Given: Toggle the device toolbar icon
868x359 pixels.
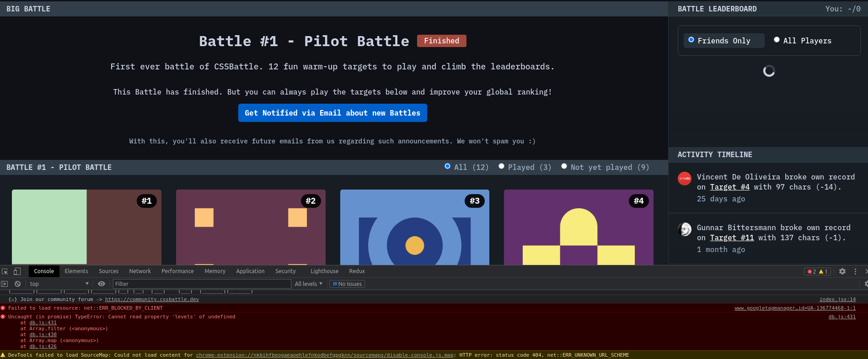Looking at the screenshot, I should pyautogui.click(x=17, y=271).
